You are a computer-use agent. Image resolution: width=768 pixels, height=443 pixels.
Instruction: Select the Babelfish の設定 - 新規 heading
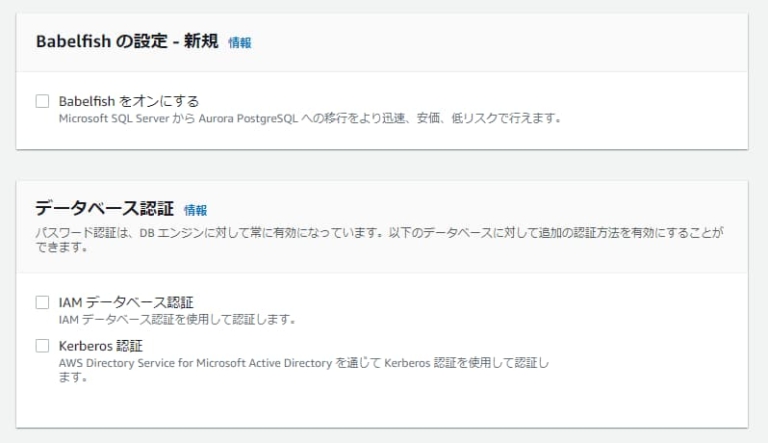(127, 42)
